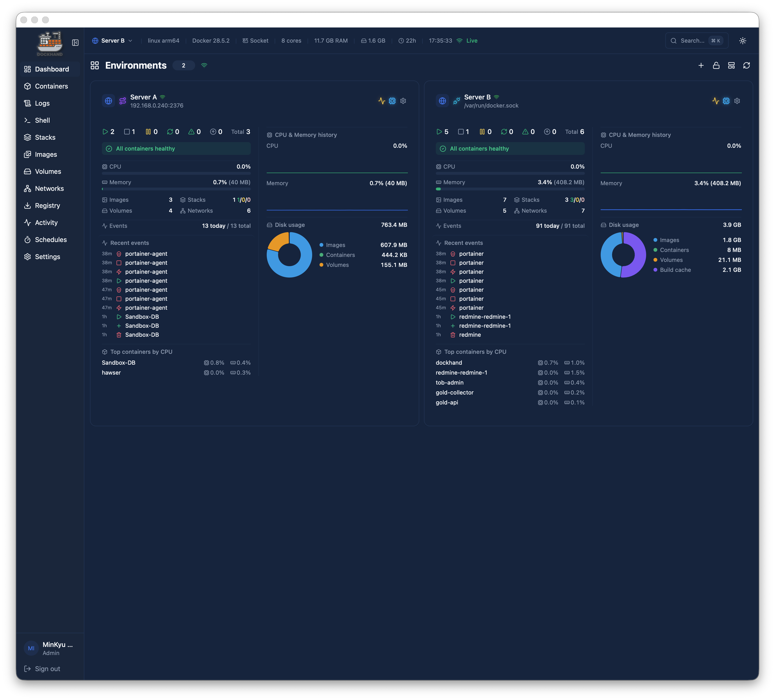
Task: Click Server B disk usage donut chart
Action: click(x=623, y=255)
